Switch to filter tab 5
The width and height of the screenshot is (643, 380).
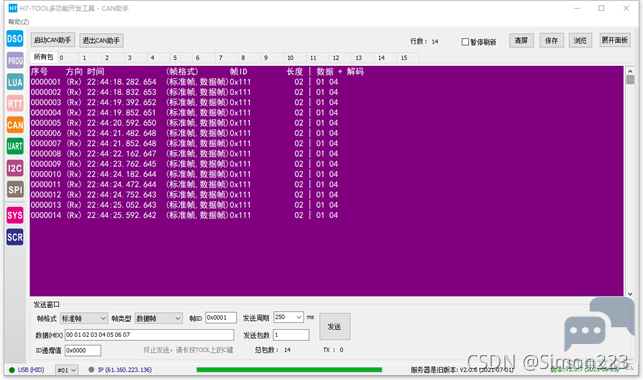pyautogui.click(x=175, y=58)
